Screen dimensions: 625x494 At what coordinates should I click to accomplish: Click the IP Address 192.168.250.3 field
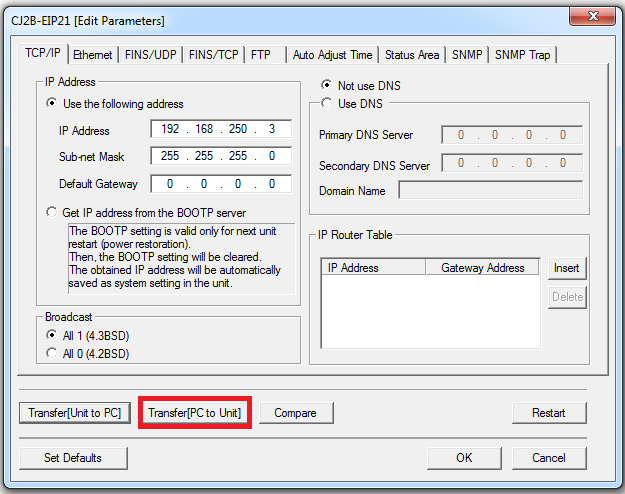221,129
